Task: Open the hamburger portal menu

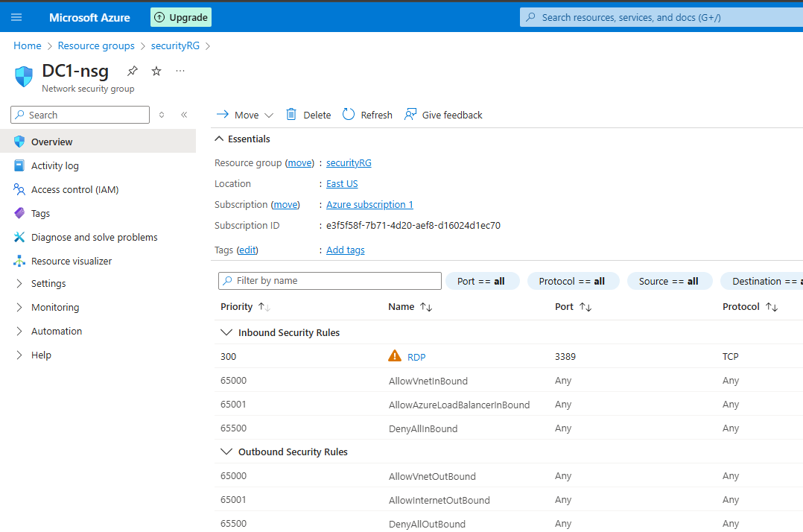Action: click(16, 17)
